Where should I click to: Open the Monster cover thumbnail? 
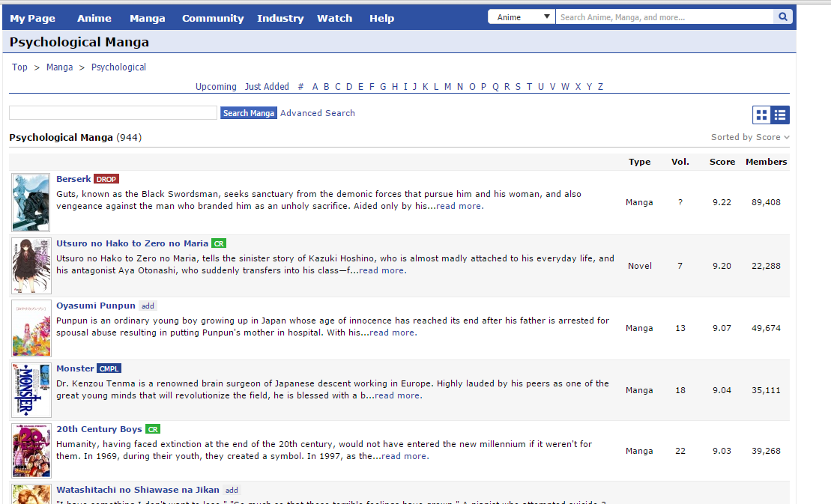(x=31, y=390)
